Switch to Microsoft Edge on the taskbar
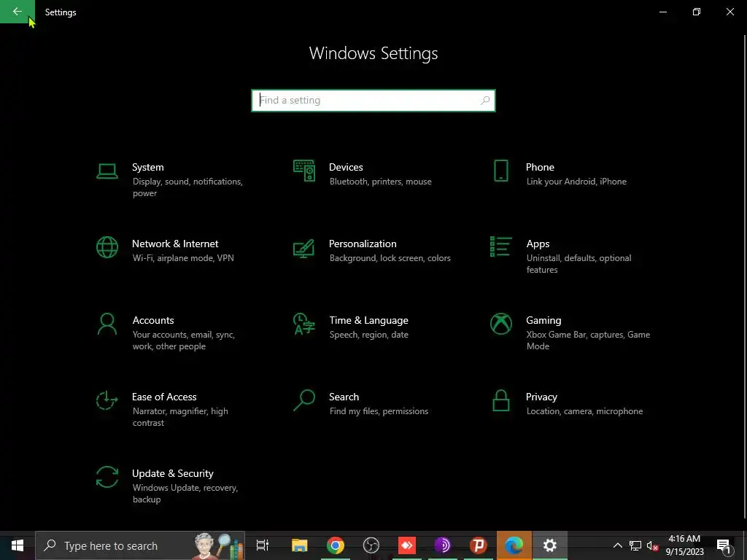 pyautogui.click(x=514, y=545)
